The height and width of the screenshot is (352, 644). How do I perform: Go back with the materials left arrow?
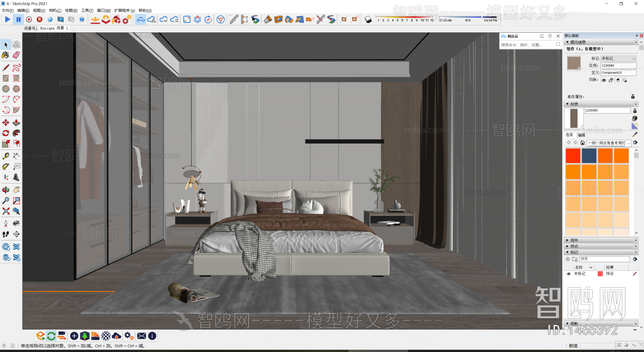[569, 143]
